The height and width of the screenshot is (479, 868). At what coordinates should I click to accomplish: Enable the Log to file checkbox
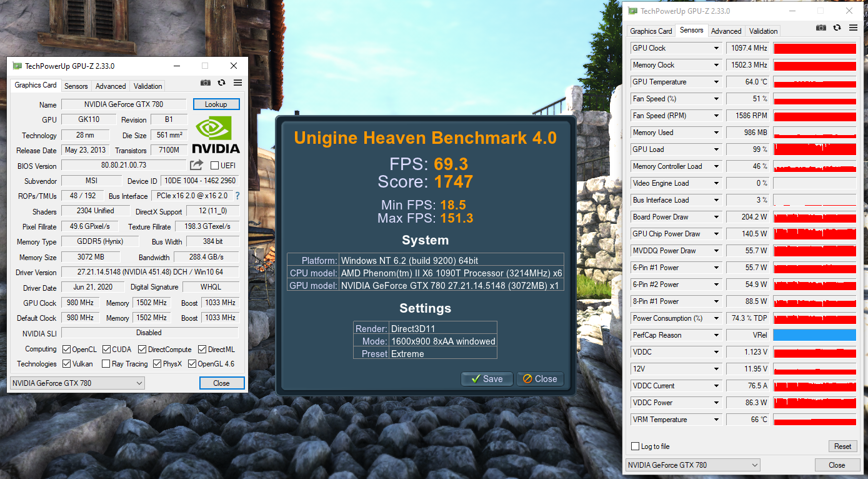point(636,446)
